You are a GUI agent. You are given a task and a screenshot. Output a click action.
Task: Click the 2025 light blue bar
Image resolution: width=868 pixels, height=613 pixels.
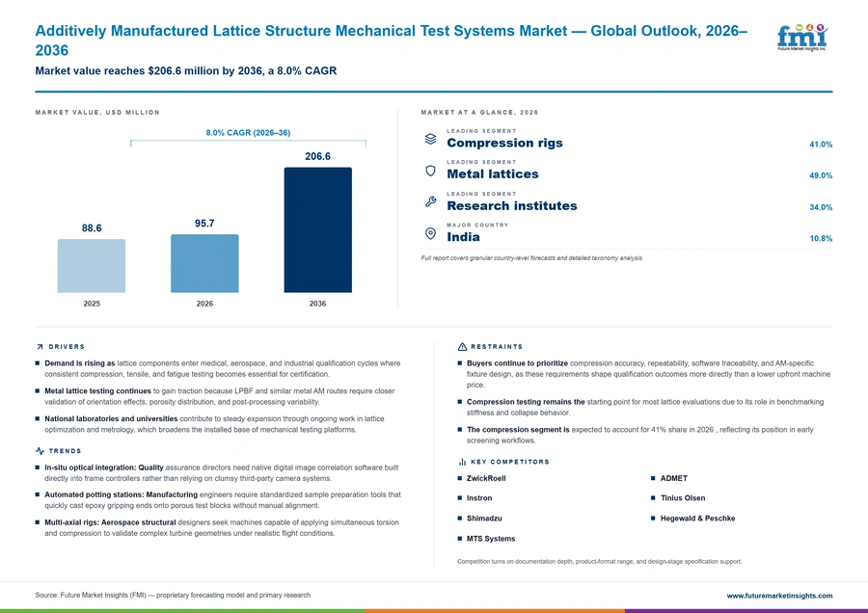92,266
